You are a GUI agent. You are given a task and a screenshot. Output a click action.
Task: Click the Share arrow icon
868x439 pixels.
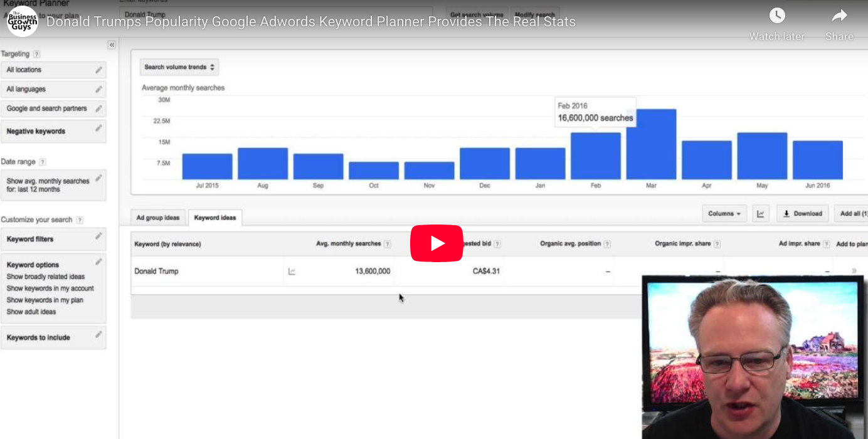[839, 16]
